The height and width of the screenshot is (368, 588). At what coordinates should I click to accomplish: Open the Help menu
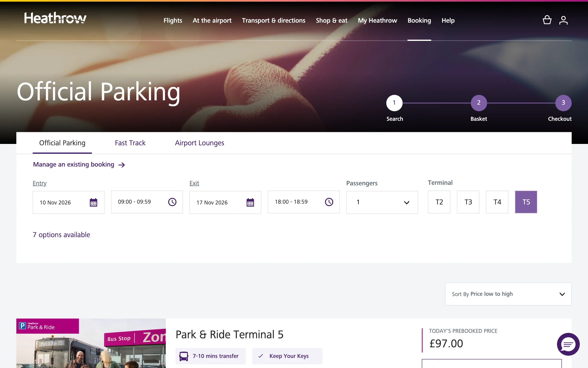click(x=448, y=20)
